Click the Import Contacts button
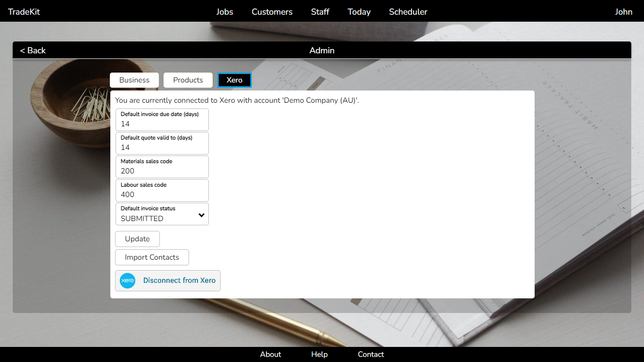This screenshot has width=644, height=362. click(152, 257)
